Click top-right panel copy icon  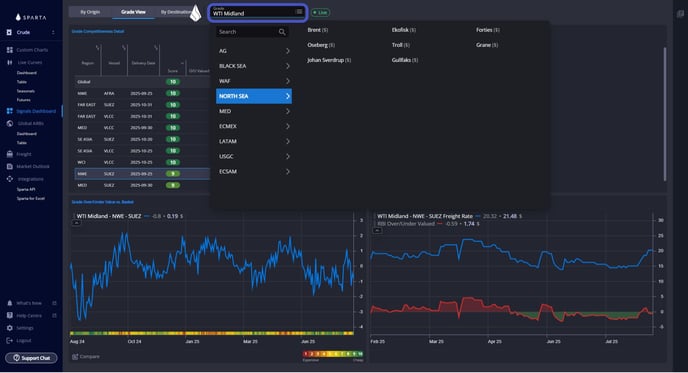click(x=681, y=14)
